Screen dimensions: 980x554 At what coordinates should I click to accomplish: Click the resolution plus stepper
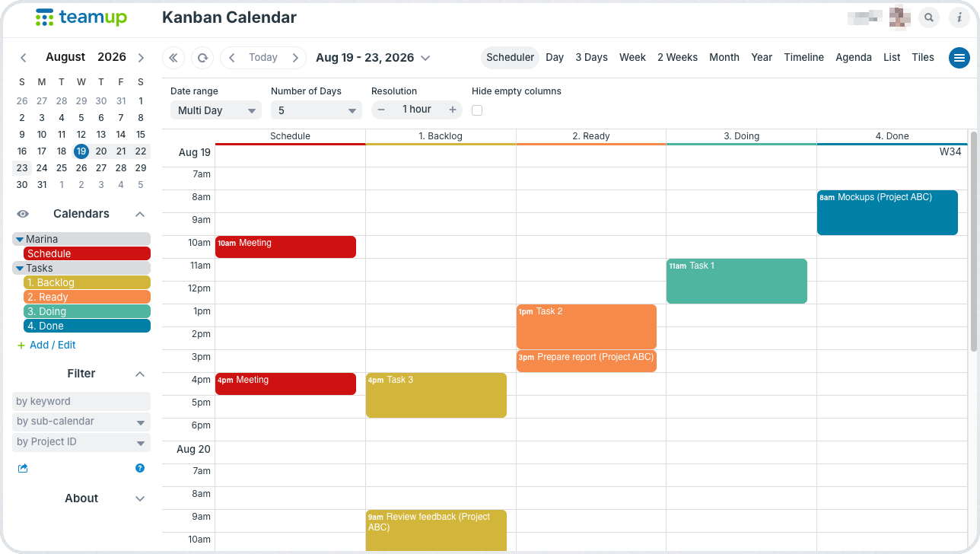tap(453, 110)
